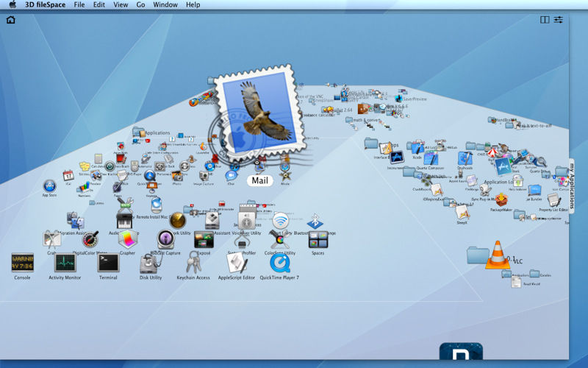The width and height of the screenshot is (588, 368).
Task: Select the iPhoto icon
Action: 177,176
